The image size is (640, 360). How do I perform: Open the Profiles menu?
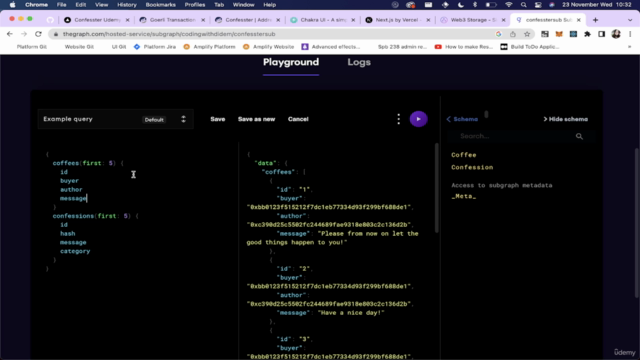tap(195, 5)
